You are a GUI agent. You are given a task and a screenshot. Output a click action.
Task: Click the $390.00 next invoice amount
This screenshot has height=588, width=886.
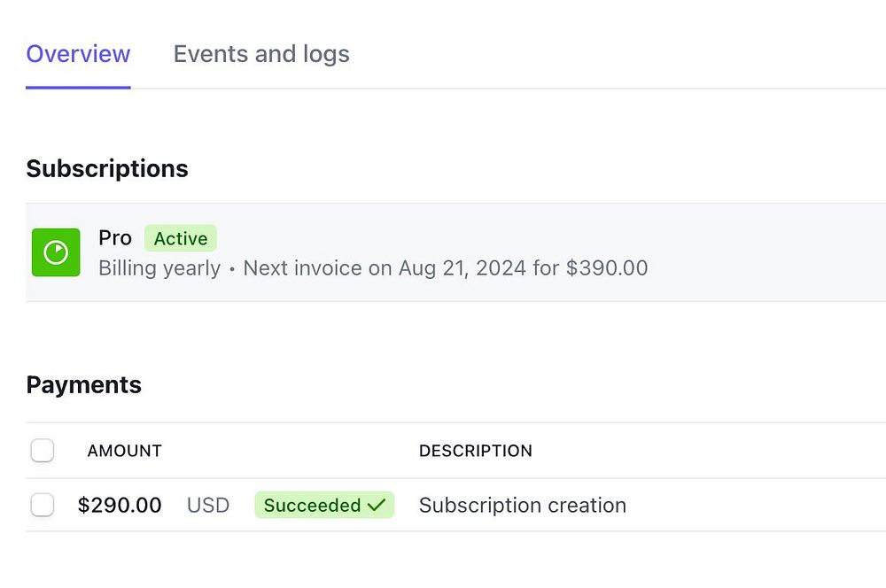coord(607,267)
